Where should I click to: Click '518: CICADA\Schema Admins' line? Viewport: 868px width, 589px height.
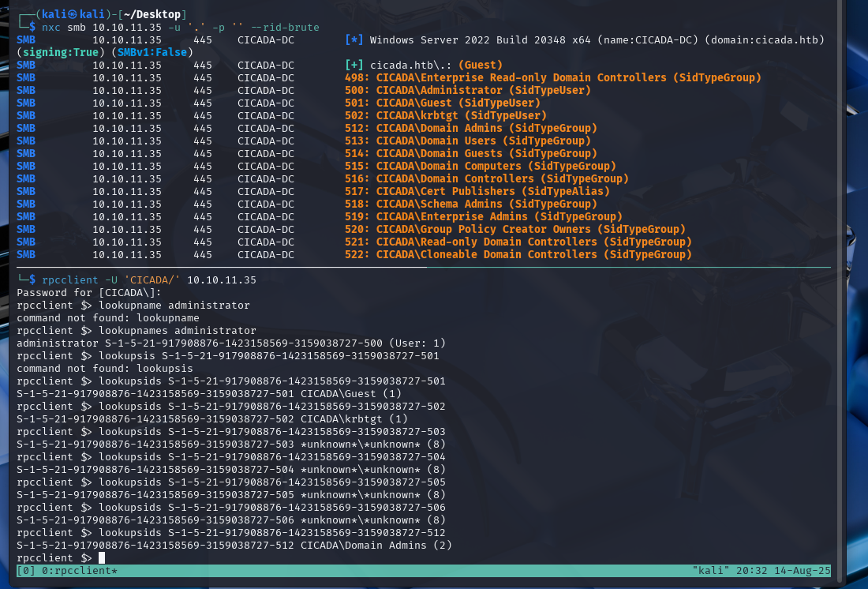[470, 204]
